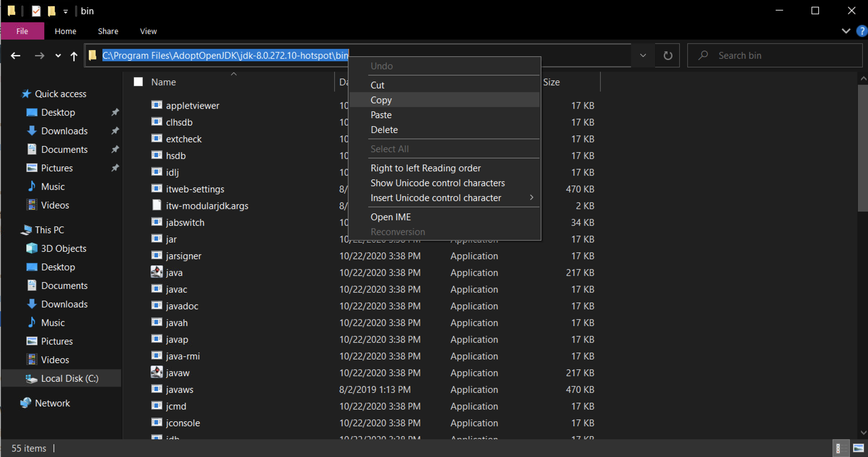This screenshot has width=868, height=457.
Task: Click the Up one level arrow
Action: [74, 56]
